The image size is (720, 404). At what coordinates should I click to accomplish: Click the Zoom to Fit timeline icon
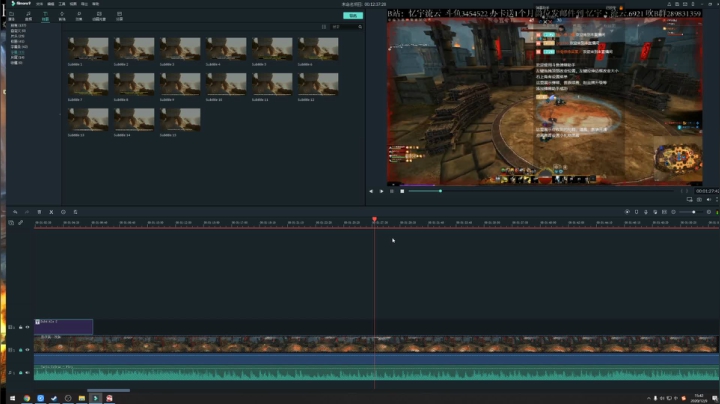pyautogui.click(x=664, y=212)
